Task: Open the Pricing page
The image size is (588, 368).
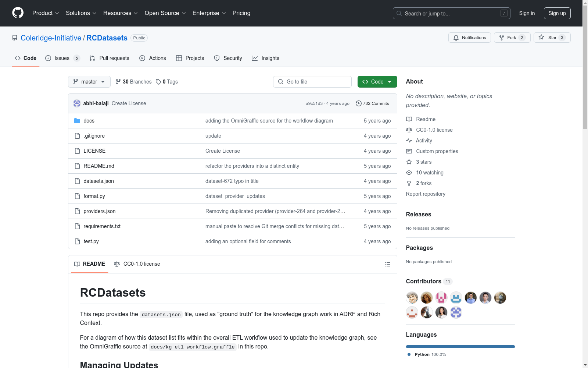Action: point(241,13)
